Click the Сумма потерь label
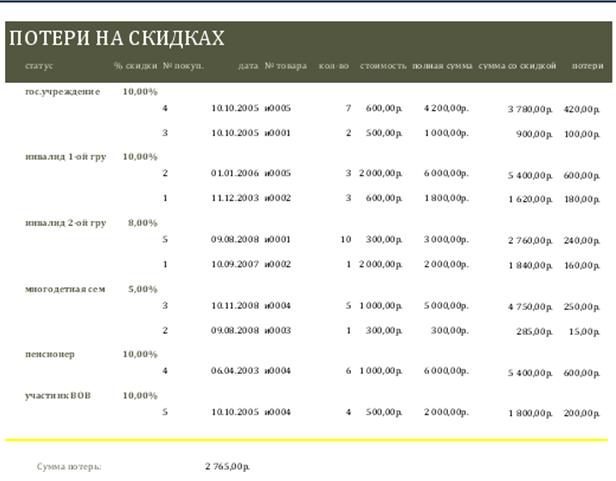This screenshot has width=616, height=481. [x=69, y=466]
